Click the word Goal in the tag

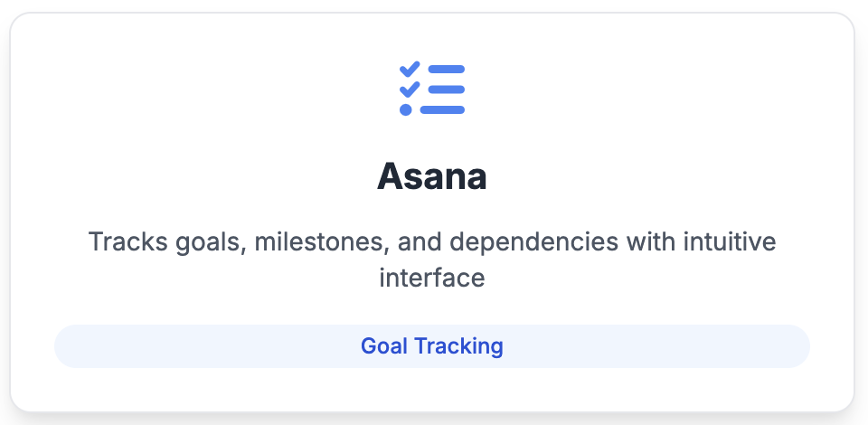click(x=385, y=346)
